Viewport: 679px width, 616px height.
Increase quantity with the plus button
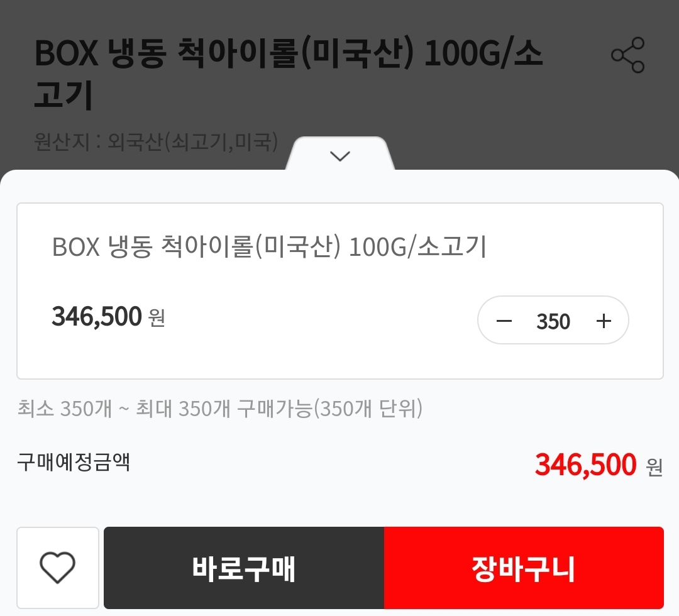coord(603,321)
